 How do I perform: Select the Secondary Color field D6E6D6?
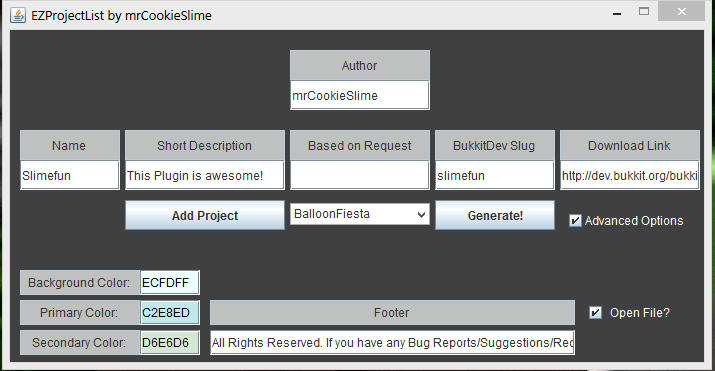[170, 343]
